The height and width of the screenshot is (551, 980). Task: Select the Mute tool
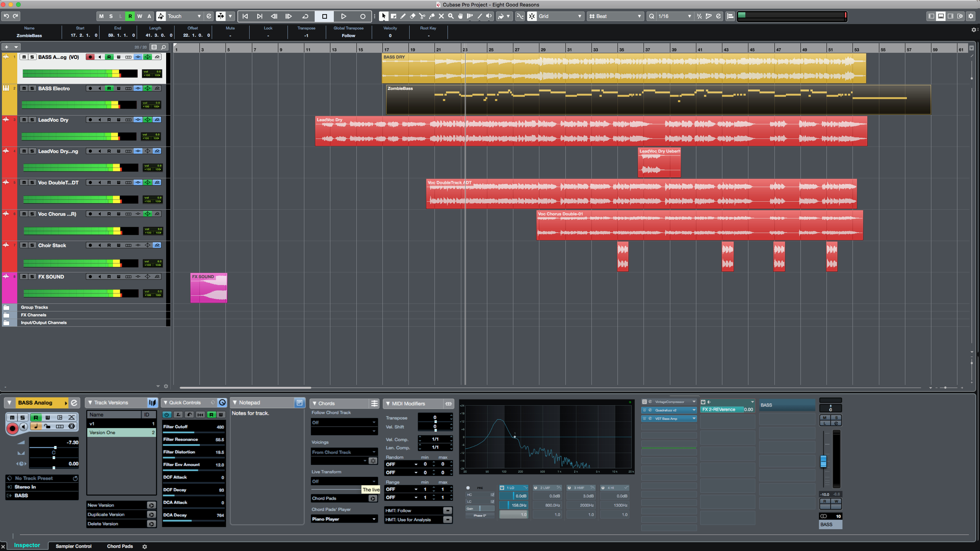point(441,16)
